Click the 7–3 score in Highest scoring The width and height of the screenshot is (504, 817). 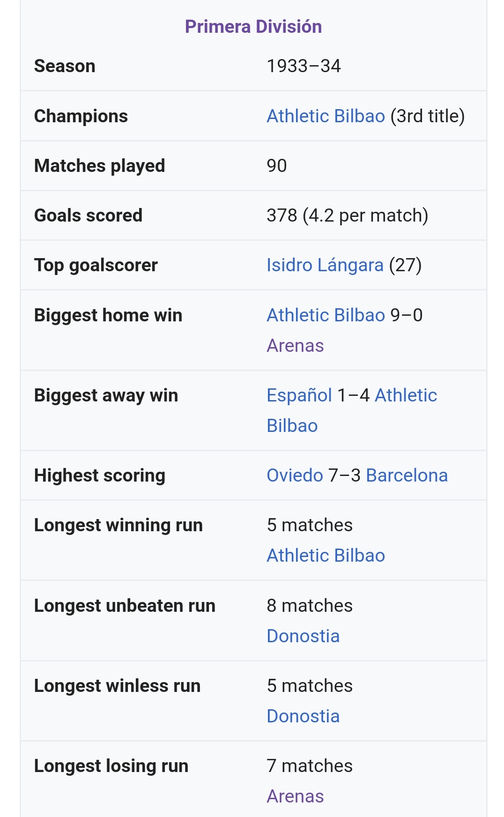[x=344, y=475]
